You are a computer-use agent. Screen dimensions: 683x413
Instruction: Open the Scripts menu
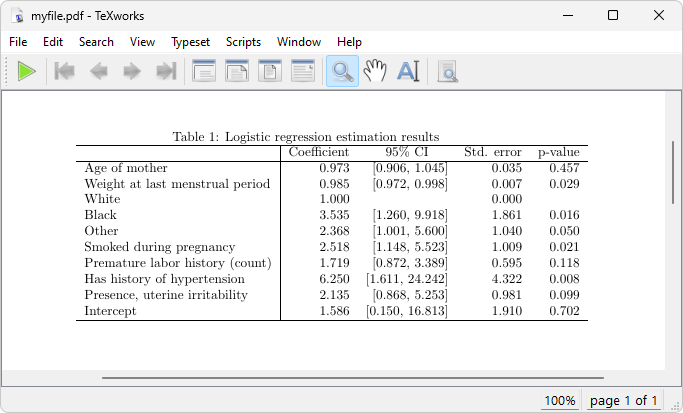click(243, 42)
